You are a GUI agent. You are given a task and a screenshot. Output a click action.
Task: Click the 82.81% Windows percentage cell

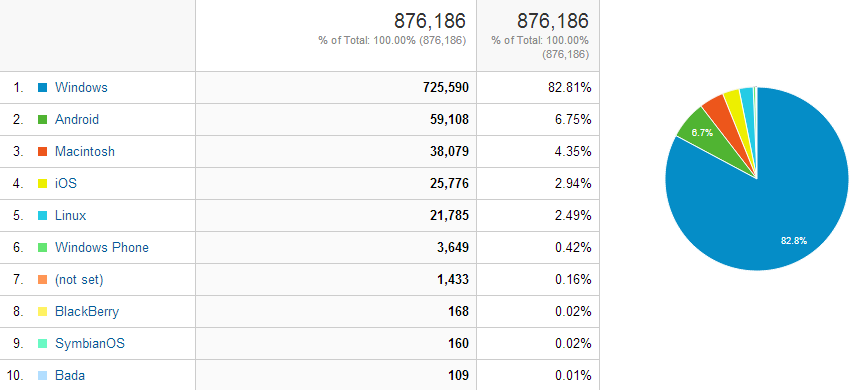(x=570, y=87)
